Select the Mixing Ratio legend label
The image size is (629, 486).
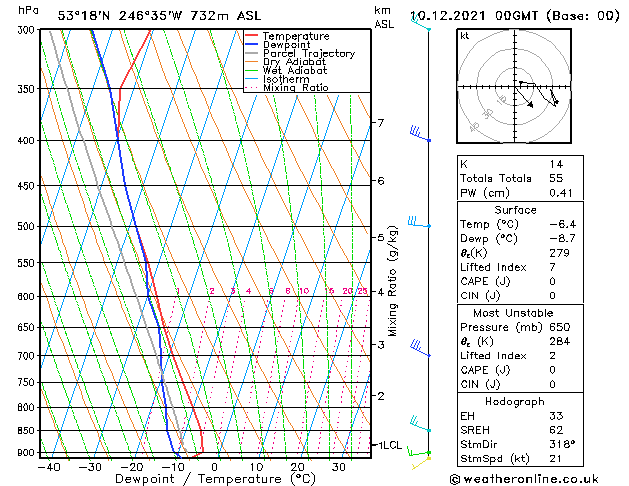(296, 87)
